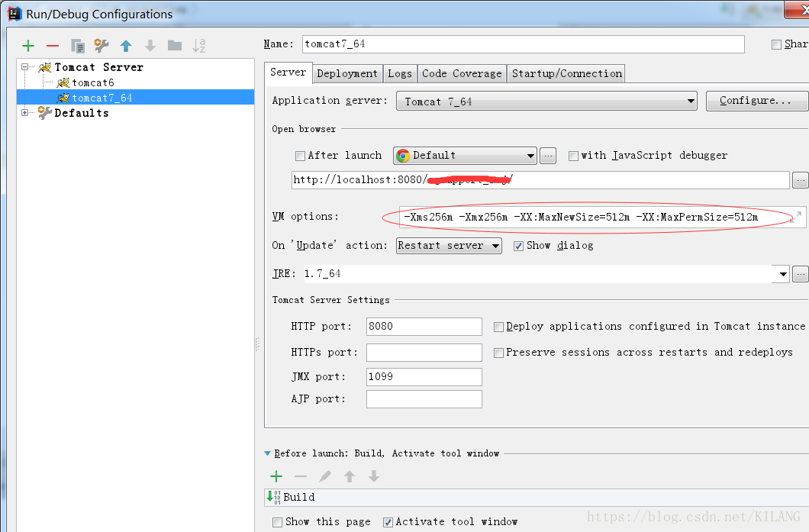This screenshot has height=532, width=809.
Task: Switch to the Logs tab
Action: tap(400, 74)
